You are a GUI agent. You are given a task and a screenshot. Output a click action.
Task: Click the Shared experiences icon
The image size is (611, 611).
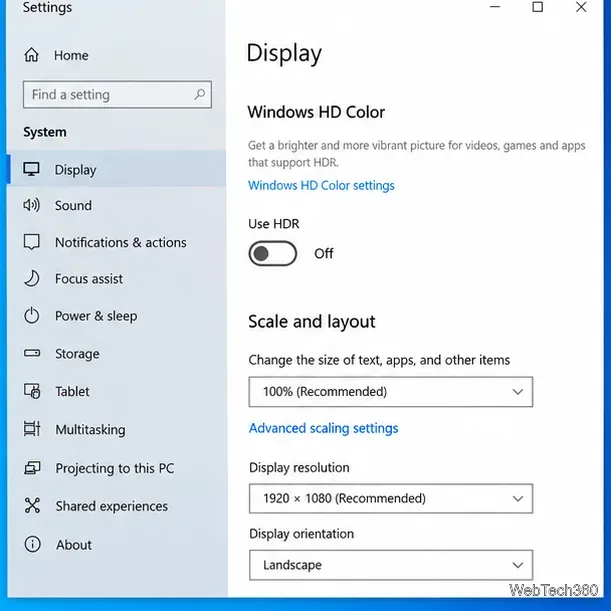click(x=32, y=505)
